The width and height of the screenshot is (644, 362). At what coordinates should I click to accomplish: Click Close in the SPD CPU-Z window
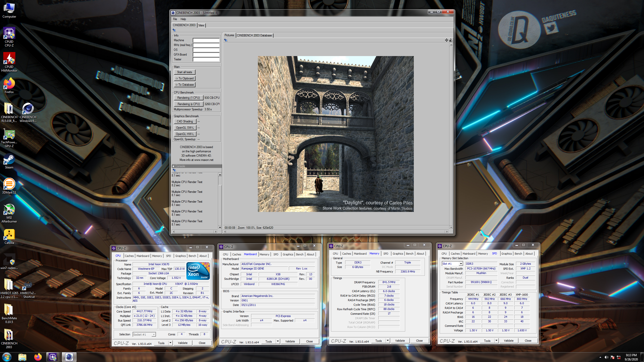coord(528,341)
